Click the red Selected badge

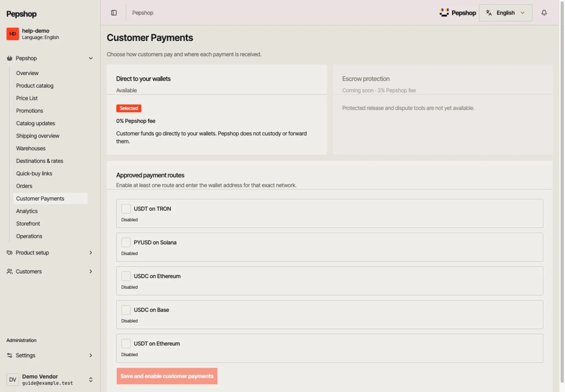pyautogui.click(x=129, y=108)
